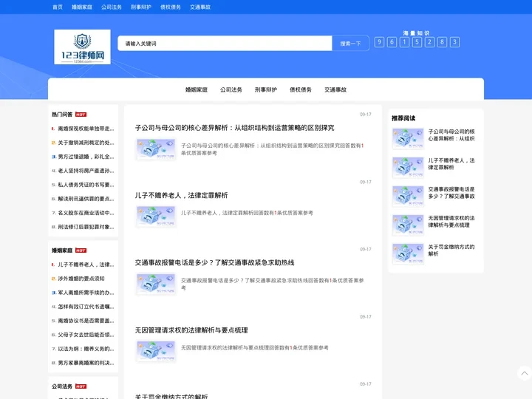
Task: Click 推荐阅读 thumbnail for 儿子不赡养老人
Action: click(x=408, y=167)
